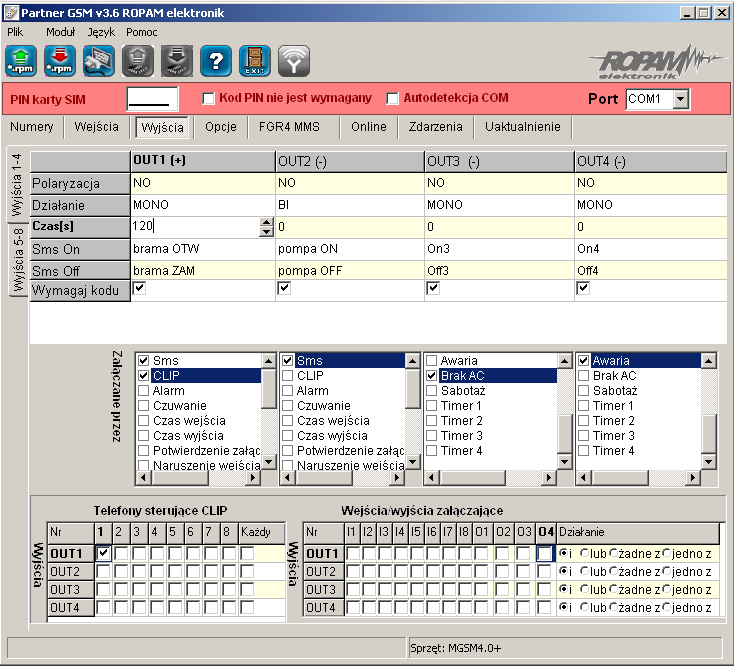734x666 pixels.
Task: Enable 'Kod PIN nie jest wymagany' checkbox
Action: (x=208, y=99)
